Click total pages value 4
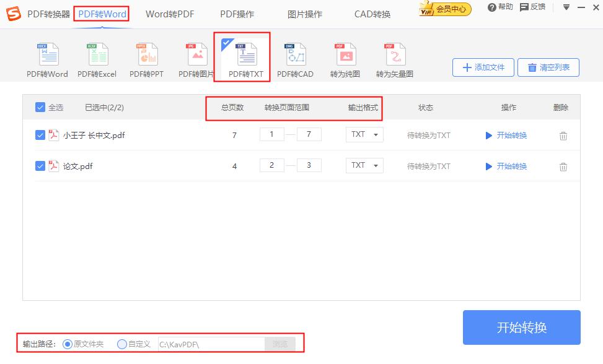 pos(235,167)
